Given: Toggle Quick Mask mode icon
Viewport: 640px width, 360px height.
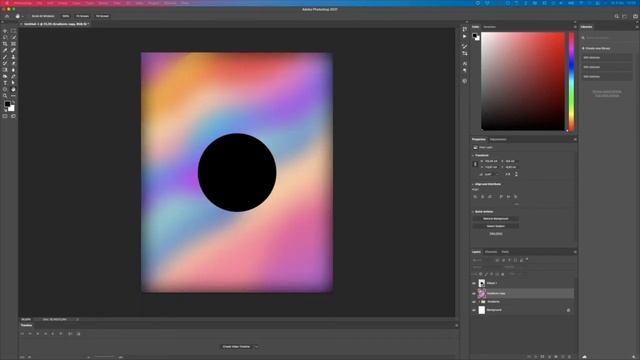Looking at the screenshot, I should (5, 116).
